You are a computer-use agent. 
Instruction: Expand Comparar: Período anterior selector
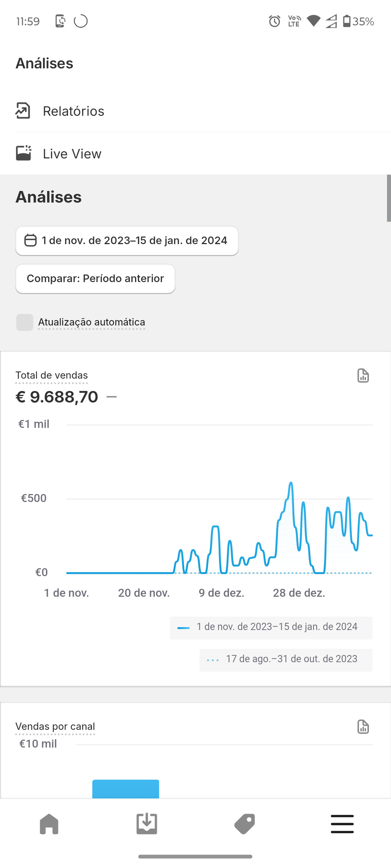(x=95, y=278)
